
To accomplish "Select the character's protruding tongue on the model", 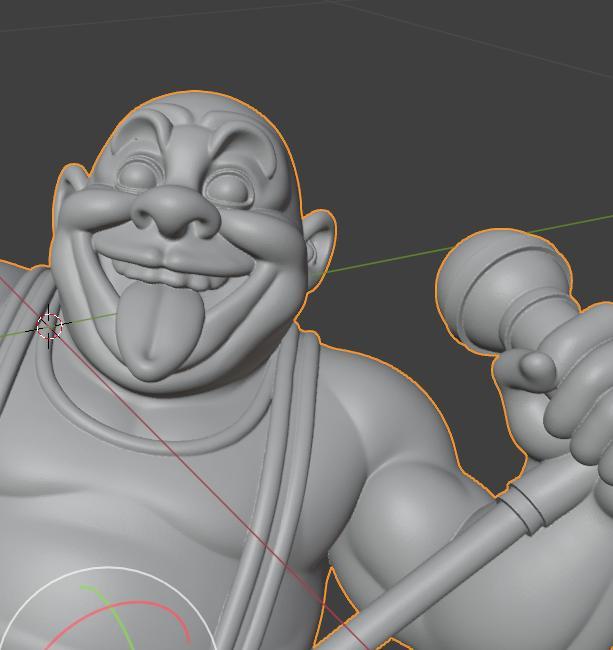I will click(160, 330).
